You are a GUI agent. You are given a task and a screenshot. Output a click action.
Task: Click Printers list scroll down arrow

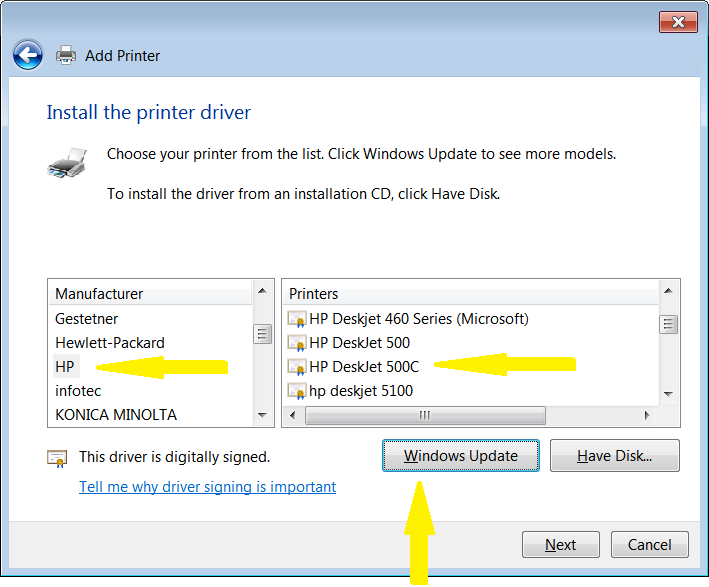[668, 394]
